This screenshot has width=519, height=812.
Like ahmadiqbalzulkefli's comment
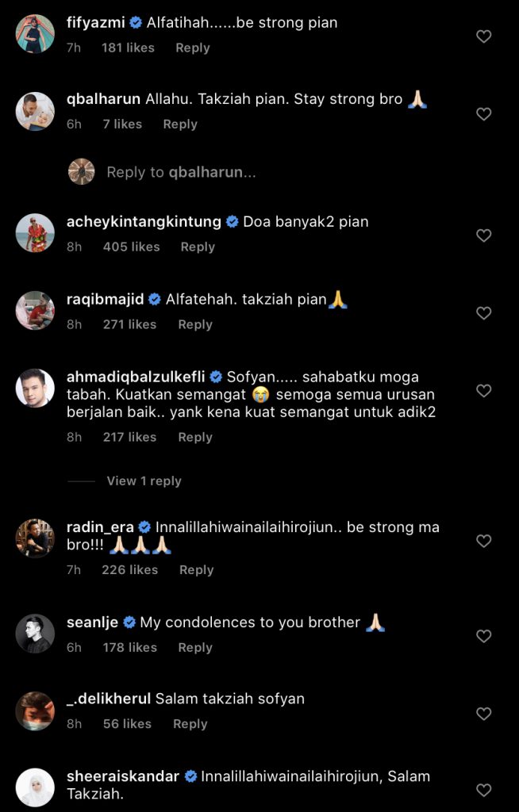pyautogui.click(x=483, y=391)
